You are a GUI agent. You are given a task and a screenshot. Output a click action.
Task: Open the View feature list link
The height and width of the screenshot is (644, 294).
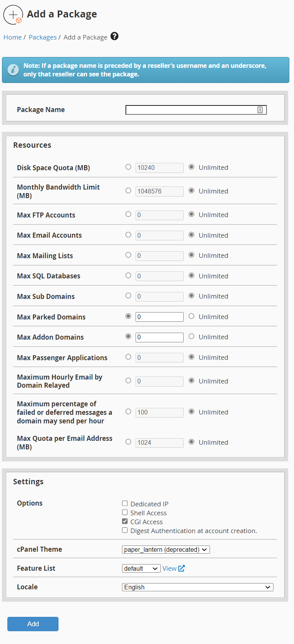click(169, 568)
